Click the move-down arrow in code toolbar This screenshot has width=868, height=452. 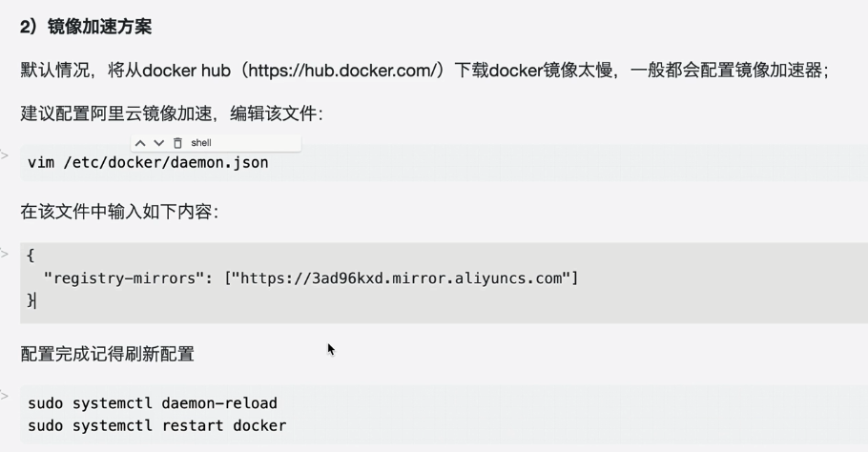(158, 143)
